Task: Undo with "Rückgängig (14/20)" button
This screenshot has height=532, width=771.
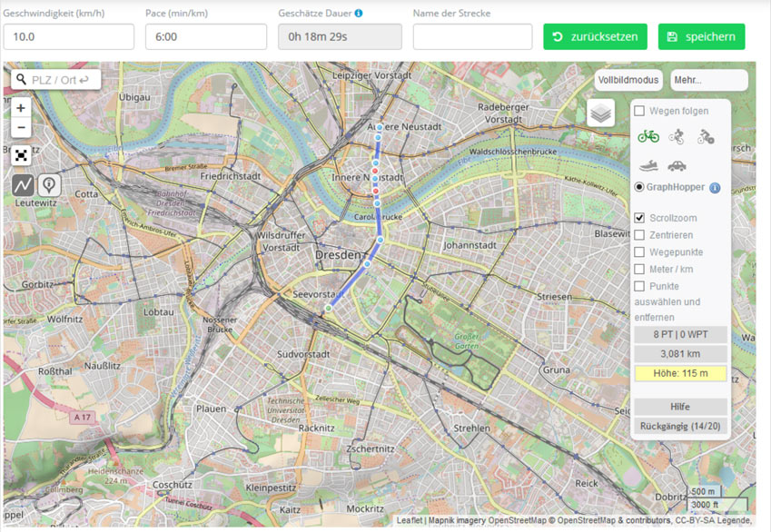Action: tap(679, 427)
